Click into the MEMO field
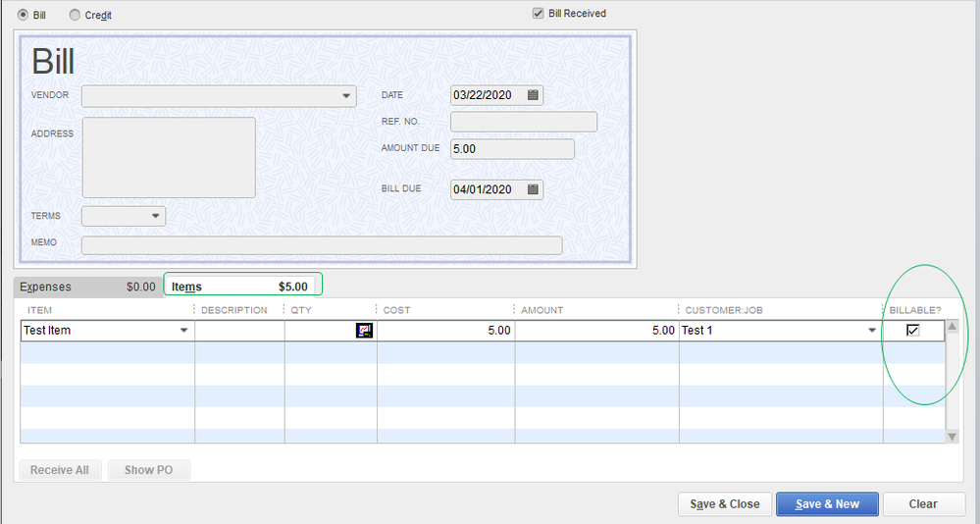The image size is (980, 524). (322, 245)
